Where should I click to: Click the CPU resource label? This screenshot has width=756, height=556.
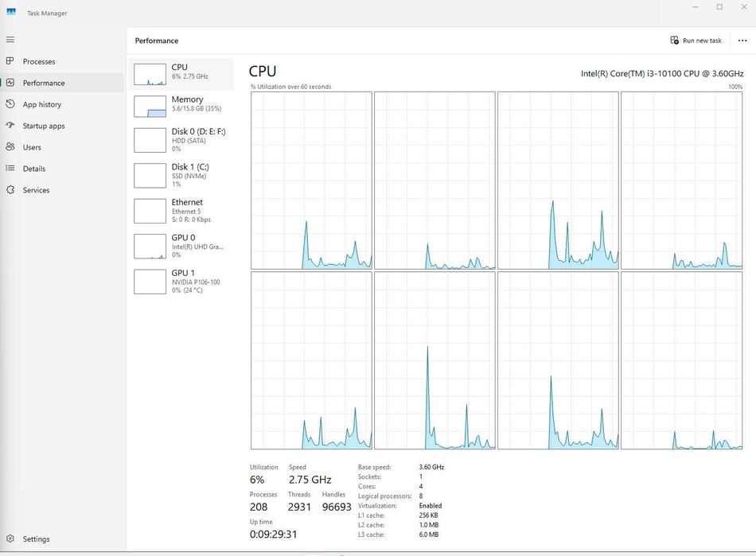179,68
